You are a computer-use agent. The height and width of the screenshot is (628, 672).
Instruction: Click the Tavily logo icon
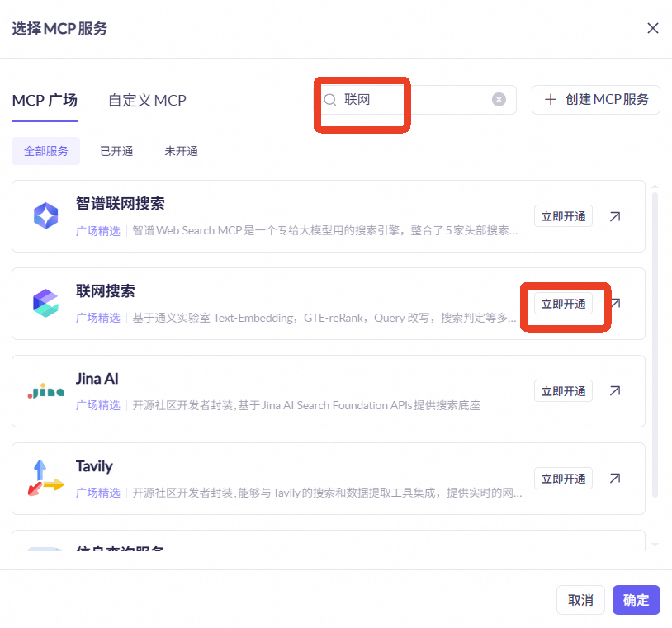click(x=46, y=478)
